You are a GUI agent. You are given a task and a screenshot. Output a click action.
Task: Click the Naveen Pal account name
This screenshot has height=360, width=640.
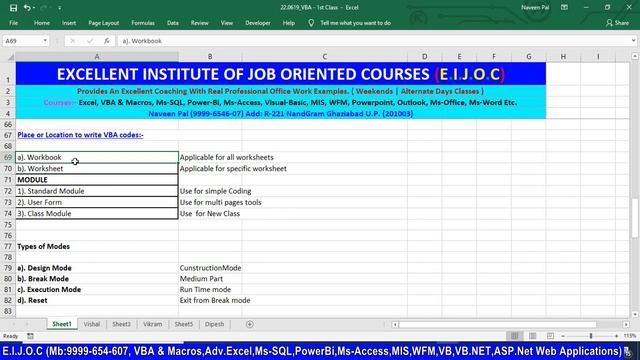[535, 7]
